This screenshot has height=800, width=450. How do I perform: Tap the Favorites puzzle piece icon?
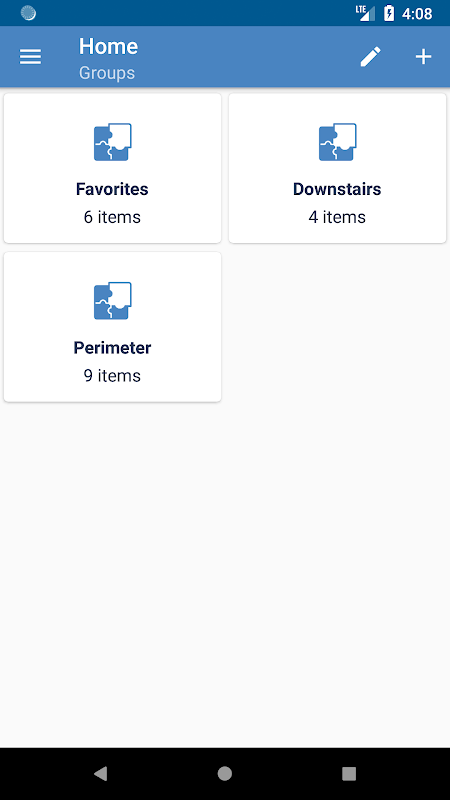click(113, 142)
